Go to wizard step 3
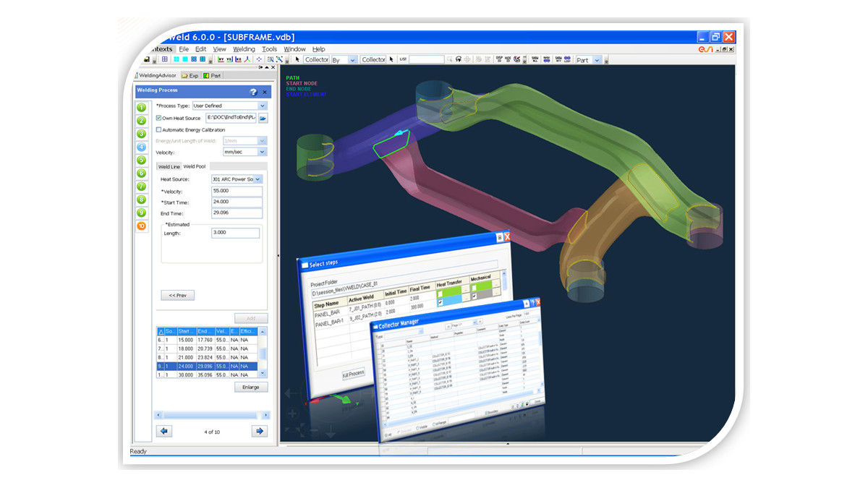The image size is (868, 488). 142,133
